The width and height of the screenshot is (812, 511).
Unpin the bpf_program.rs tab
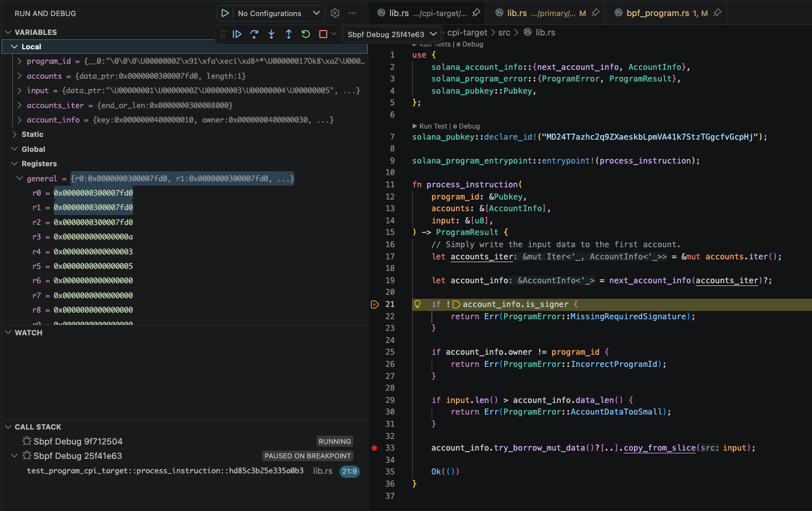pyautogui.click(x=717, y=13)
